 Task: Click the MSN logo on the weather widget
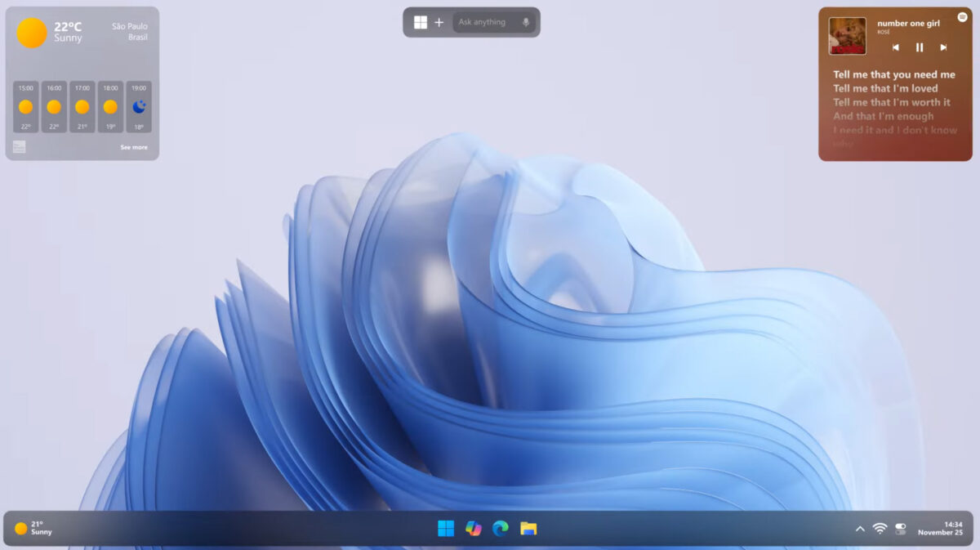tap(19, 146)
